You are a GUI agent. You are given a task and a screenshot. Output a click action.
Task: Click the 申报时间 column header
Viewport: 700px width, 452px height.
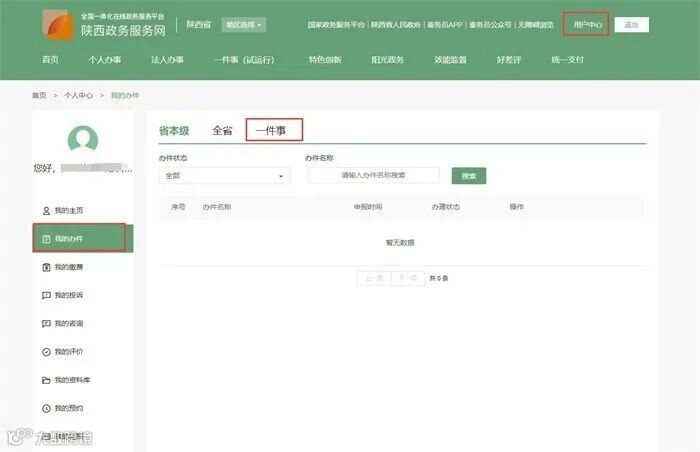click(x=368, y=207)
